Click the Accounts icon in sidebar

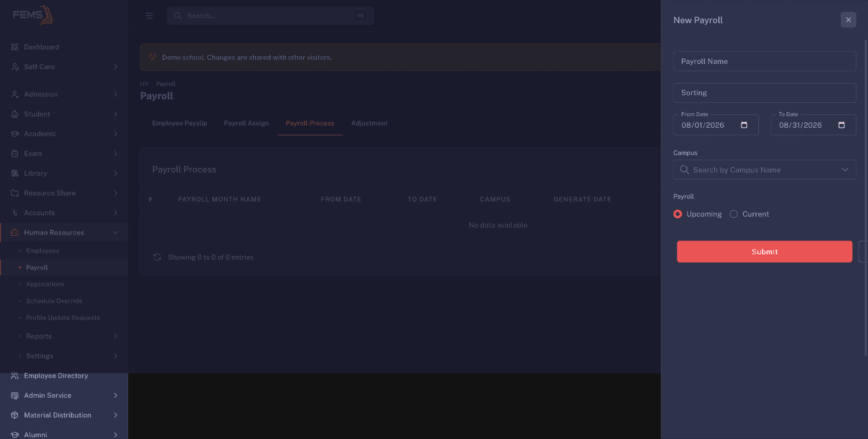[15, 213]
